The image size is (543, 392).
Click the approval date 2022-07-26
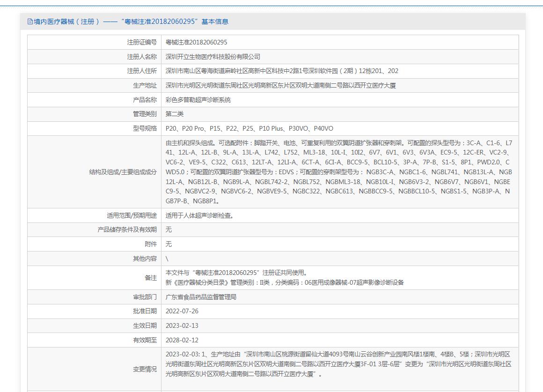coord(182,311)
